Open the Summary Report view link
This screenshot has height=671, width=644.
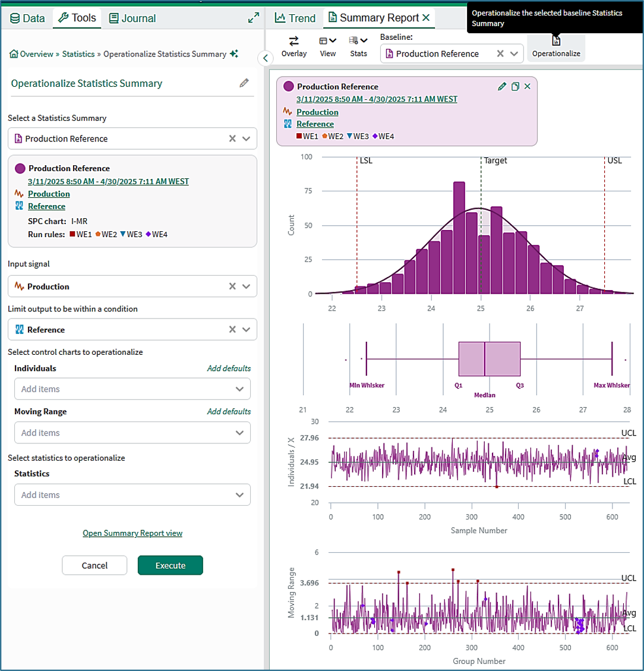[132, 533]
